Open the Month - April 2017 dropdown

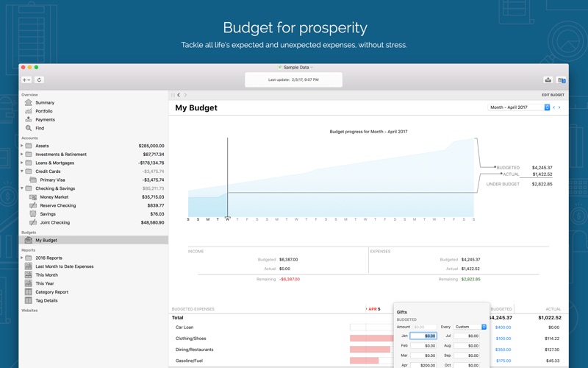pos(519,107)
